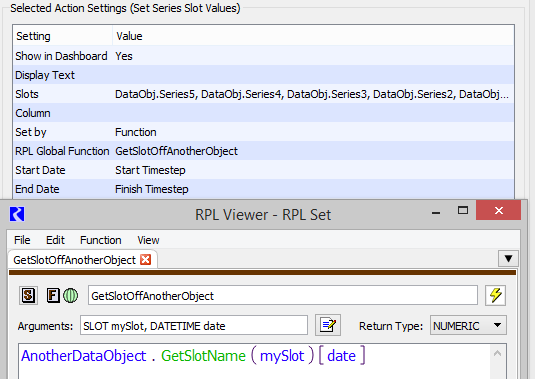Click the RiverWare logo in the title bar
The width and height of the screenshot is (535, 379).
[x=17, y=214]
